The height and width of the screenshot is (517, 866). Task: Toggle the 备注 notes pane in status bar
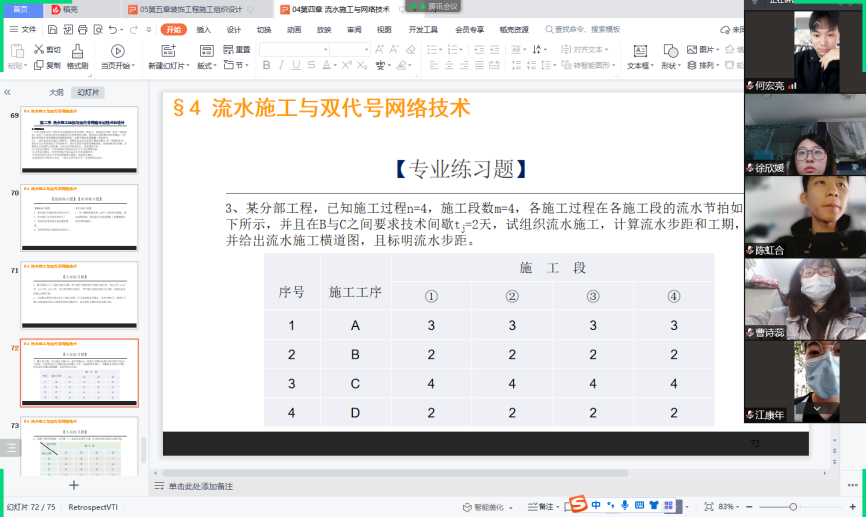pos(540,507)
